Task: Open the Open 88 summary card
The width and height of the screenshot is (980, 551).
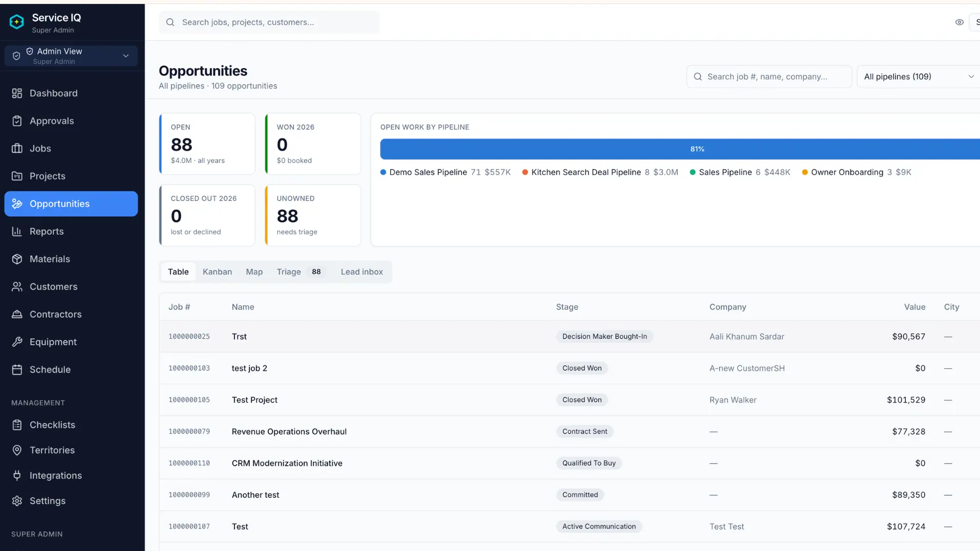Action: (x=207, y=144)
